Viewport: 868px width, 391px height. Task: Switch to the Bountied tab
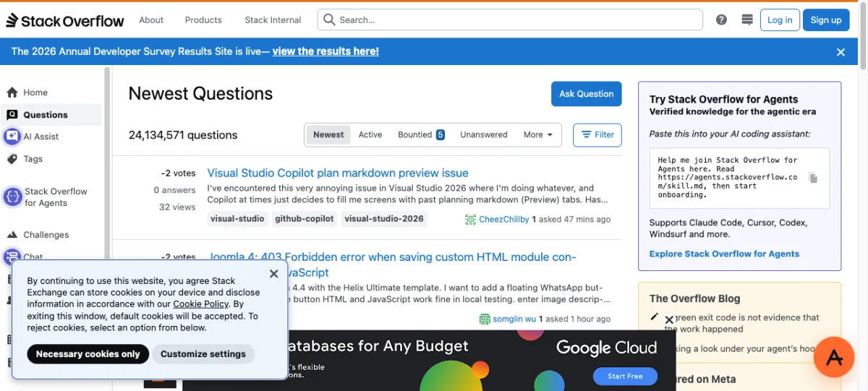coord(421,134)
